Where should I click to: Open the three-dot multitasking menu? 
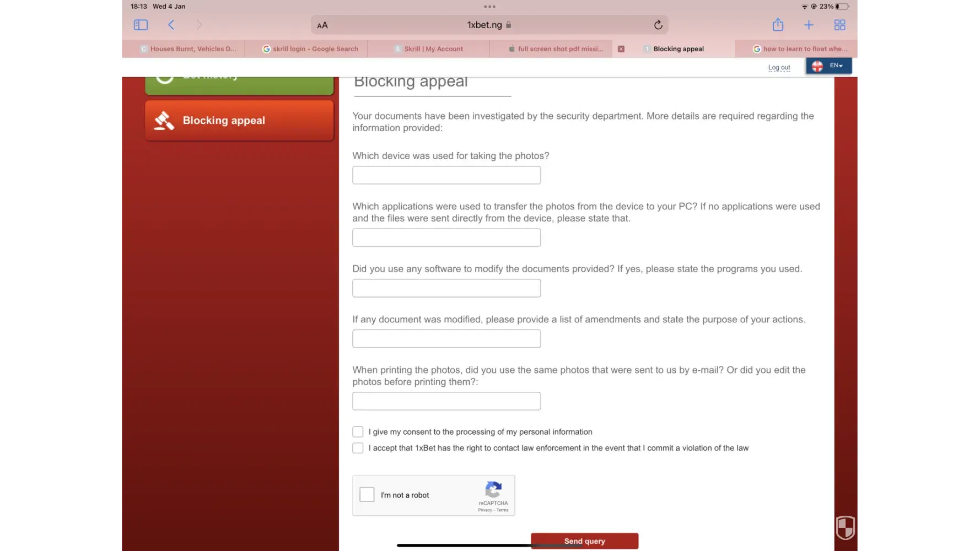pos(489,7)
